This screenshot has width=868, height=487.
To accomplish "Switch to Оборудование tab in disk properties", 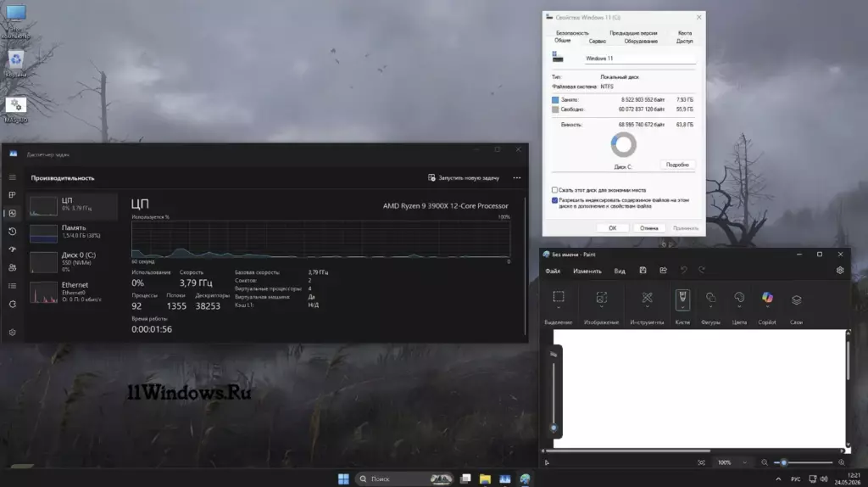I will click(x=641, y=41).
